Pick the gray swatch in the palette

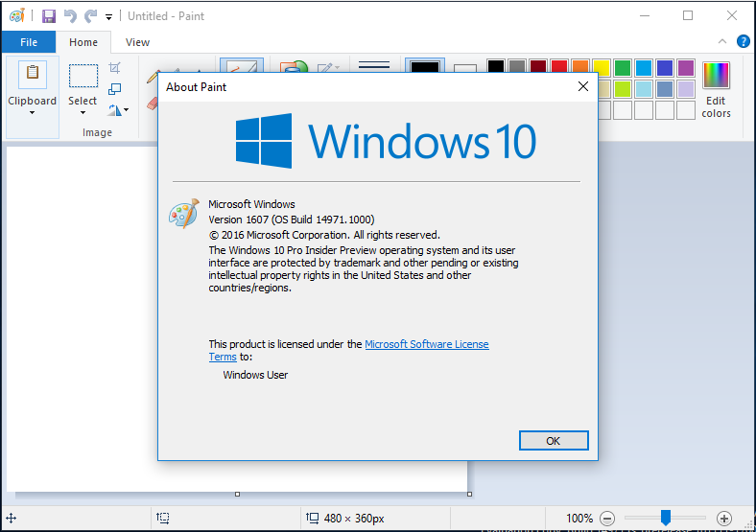[x=517, y=67]
